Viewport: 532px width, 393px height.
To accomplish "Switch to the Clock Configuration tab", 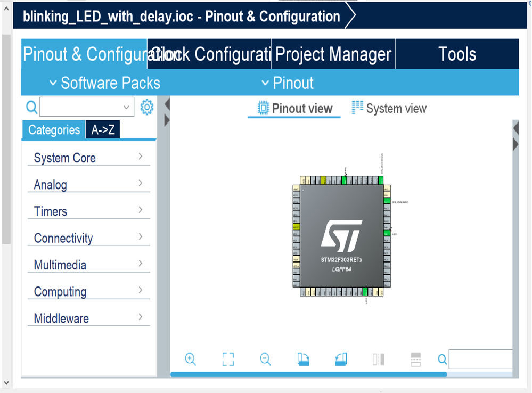I will point(209,54).
